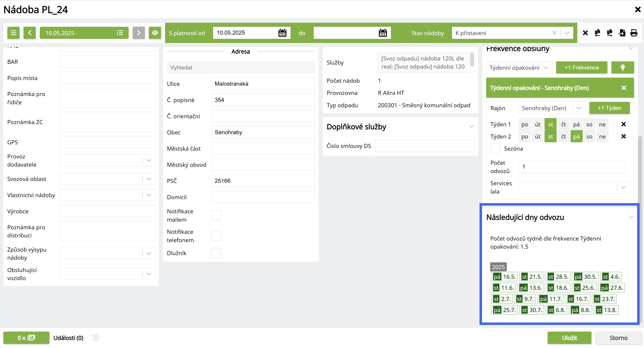
Task: Collapse the Doplňkové služby section
Action: pos(471,127)
